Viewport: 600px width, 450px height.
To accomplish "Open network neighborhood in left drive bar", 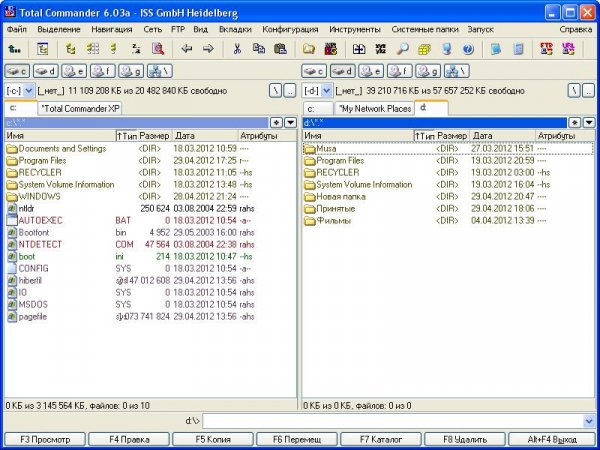I will (x=160, y=71).
